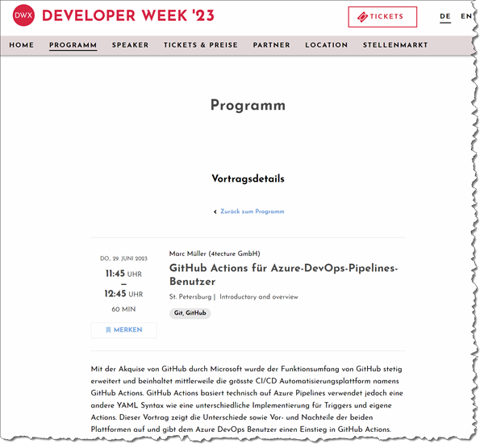
Task: Follow the Zurück zum Programm link
Action: (252, 211)
